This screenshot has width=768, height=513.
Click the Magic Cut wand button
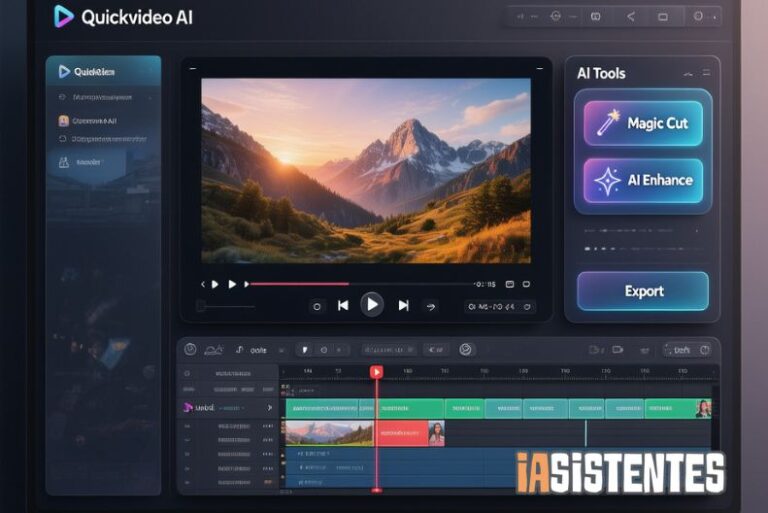tap(643, 123)
